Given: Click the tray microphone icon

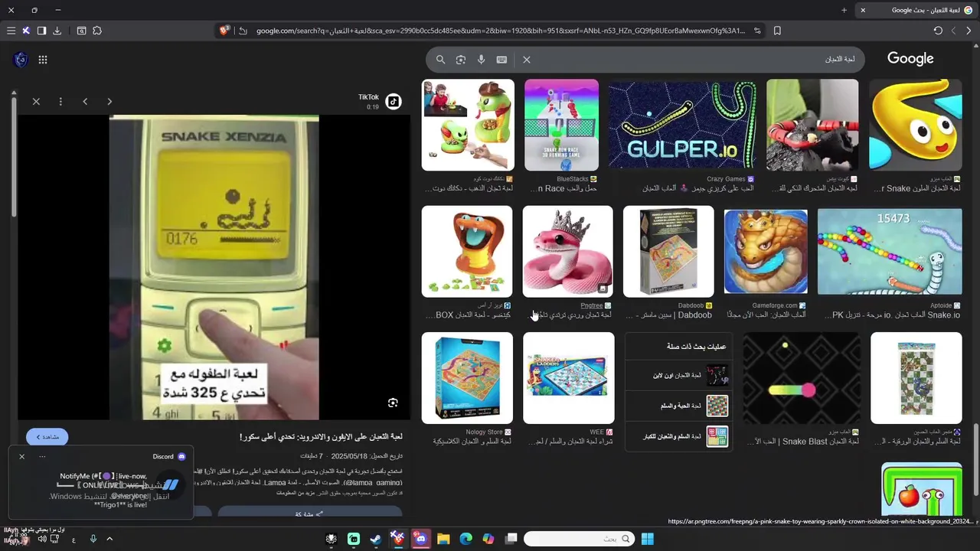Looking at the screenshot, I should [x=93, y=539].
